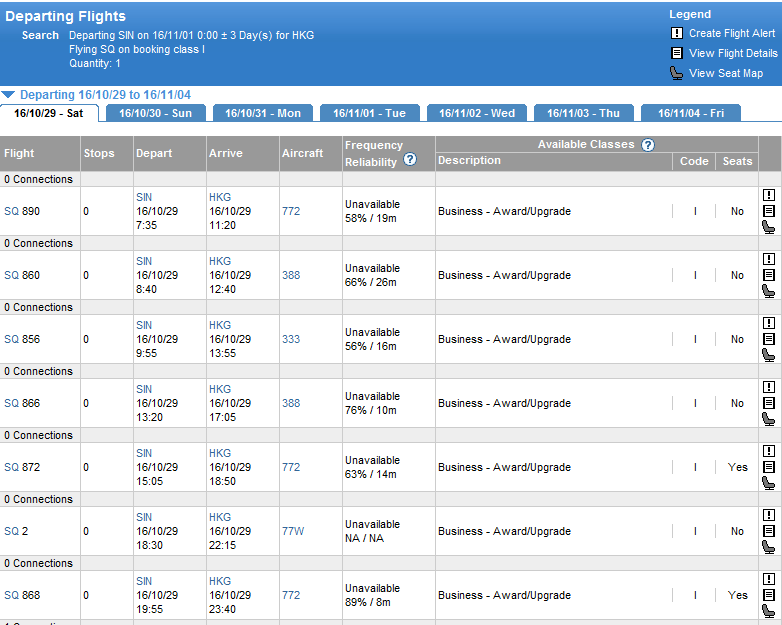Click the SQ link for flight 890
Screen dimensions: 782x625
(x=11, y=211)
